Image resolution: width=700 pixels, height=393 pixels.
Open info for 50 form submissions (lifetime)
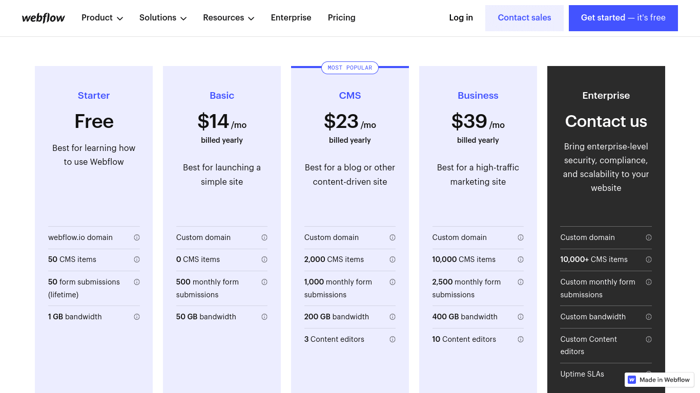point(137,282)
